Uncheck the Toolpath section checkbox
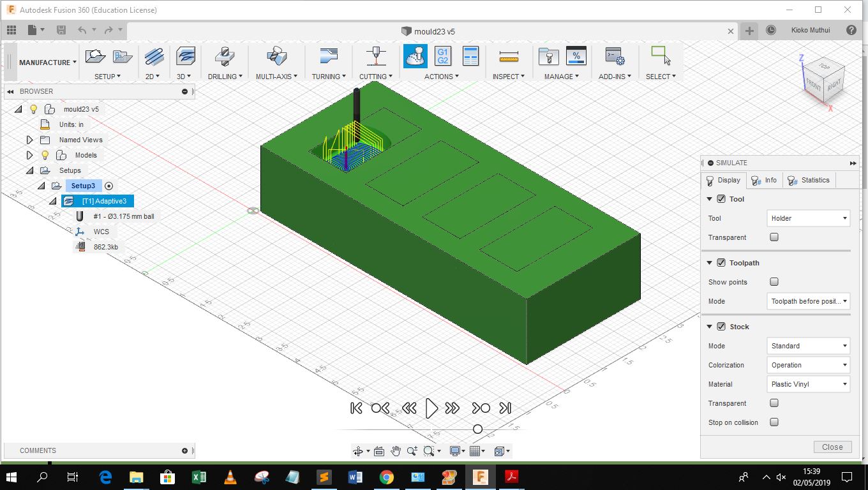 pos(721,263)
